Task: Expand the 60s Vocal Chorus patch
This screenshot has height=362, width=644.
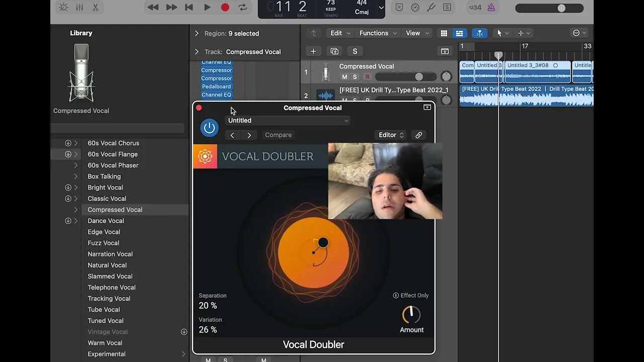Action: [76, 143]
